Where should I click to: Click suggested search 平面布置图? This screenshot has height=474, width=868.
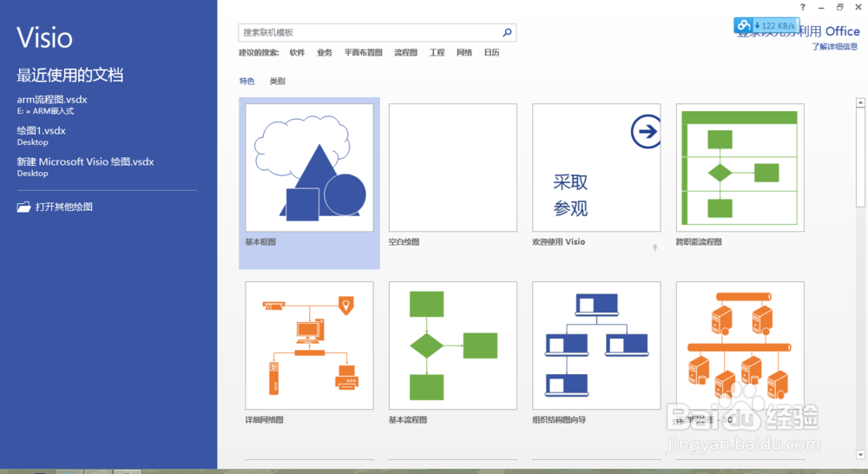363,53
